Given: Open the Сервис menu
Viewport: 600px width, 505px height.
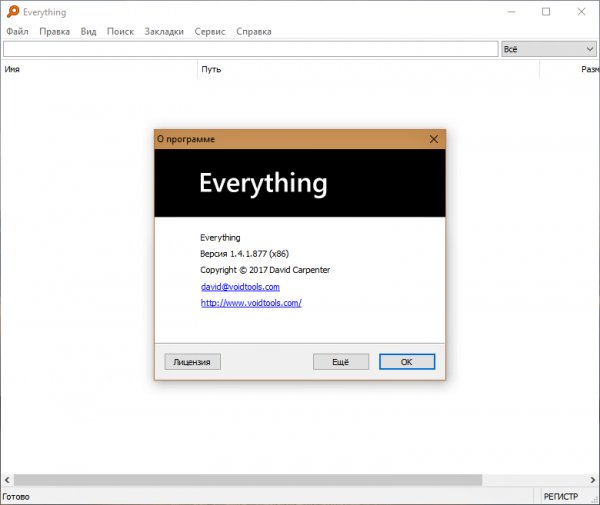Looking at the screenshot, I should [210, 31].
